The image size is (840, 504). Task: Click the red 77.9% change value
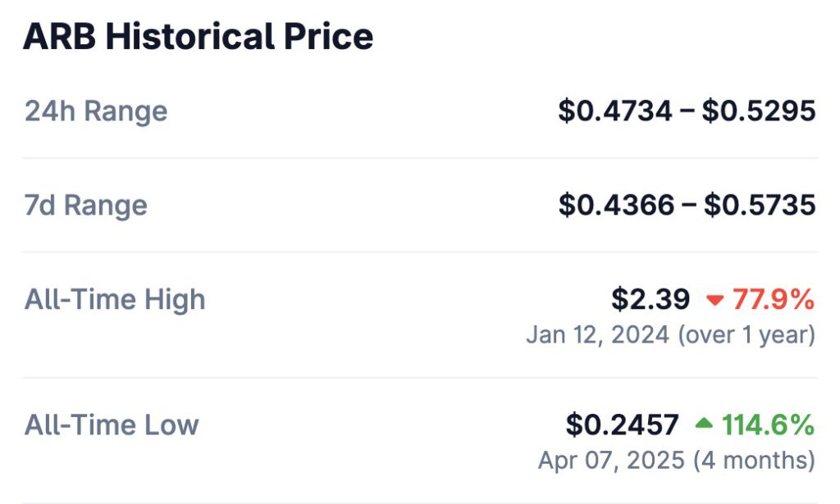coord(773,300)
